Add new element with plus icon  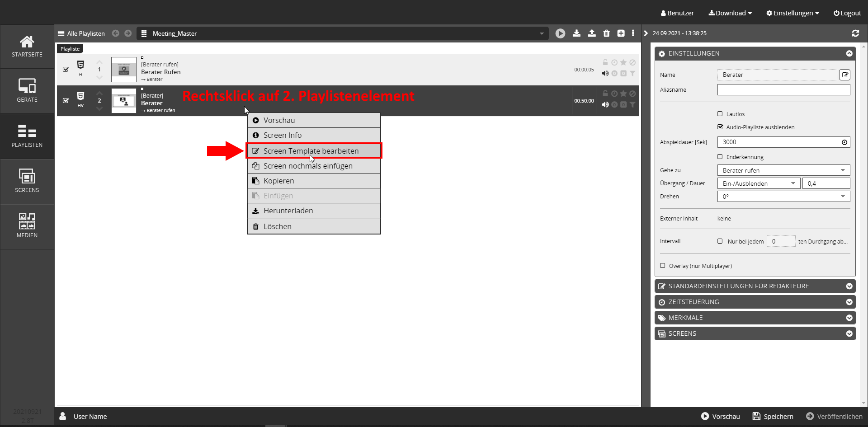[621, 33]
